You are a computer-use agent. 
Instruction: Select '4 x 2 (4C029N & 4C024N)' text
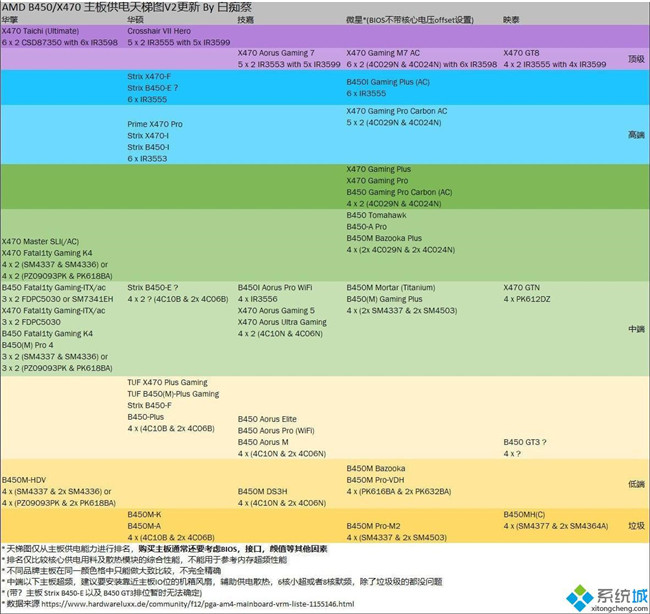point(394,204)
